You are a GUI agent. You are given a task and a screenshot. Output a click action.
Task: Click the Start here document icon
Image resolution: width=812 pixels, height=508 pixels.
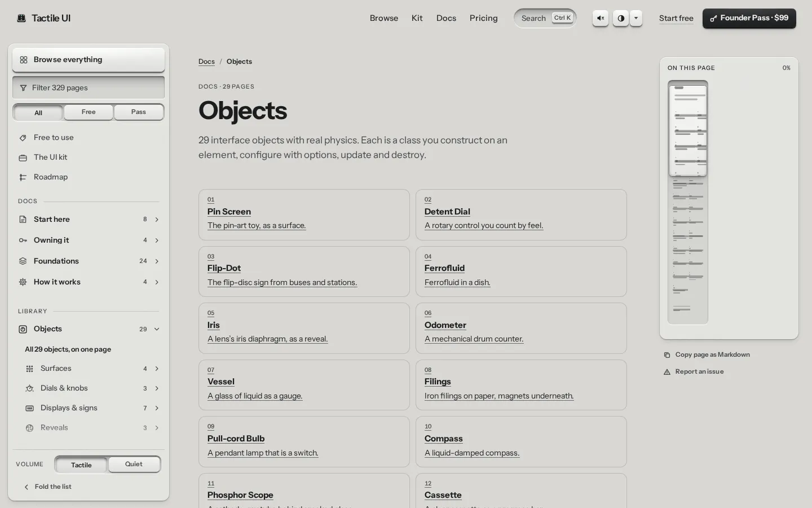click(23, 220)
